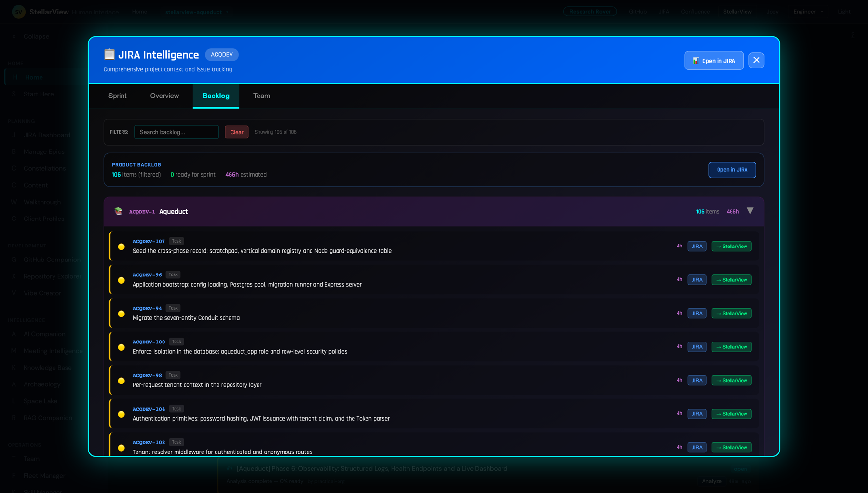Click title "Seed the cross-phase record" task
Screen dimensions: 868x493
(x=262, y=251)
